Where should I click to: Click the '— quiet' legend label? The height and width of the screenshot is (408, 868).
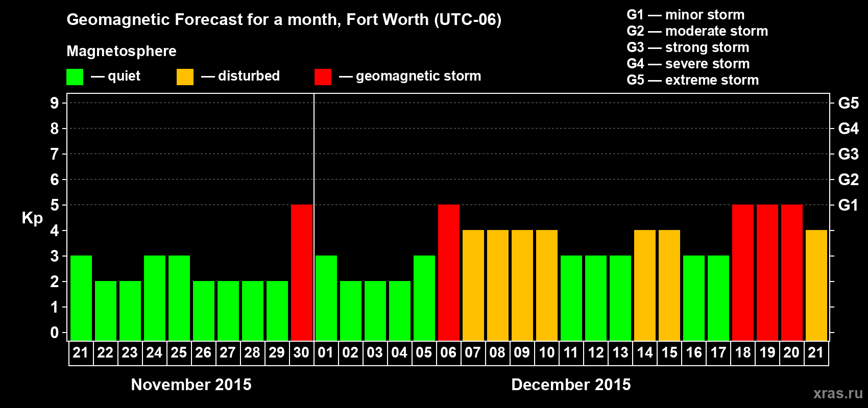(x=115, y=76)
